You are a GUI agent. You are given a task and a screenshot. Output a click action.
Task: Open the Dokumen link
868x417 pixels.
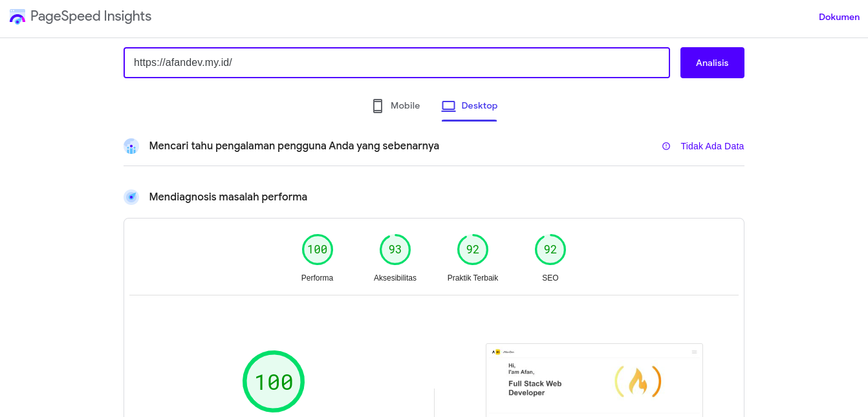[x=839, y=17]
